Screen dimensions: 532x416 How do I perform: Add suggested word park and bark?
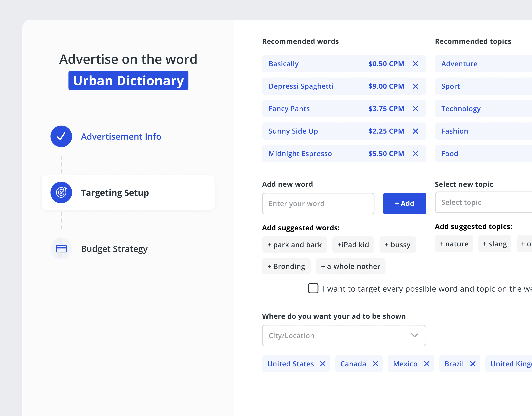294,245
